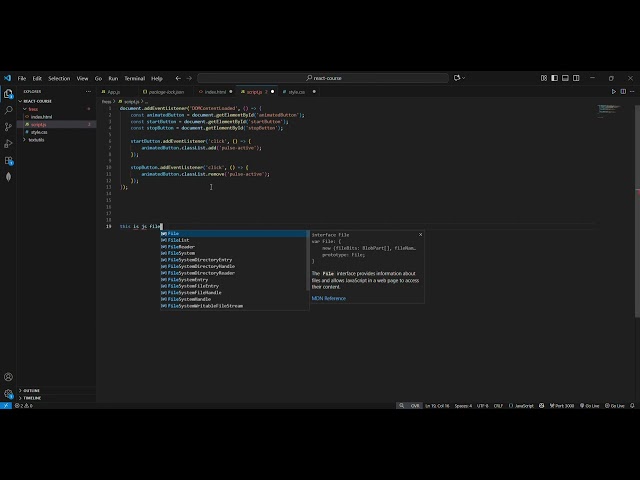The image size is (640, 480).
Task: Open notifications bell in status bar
Action: 632,406
